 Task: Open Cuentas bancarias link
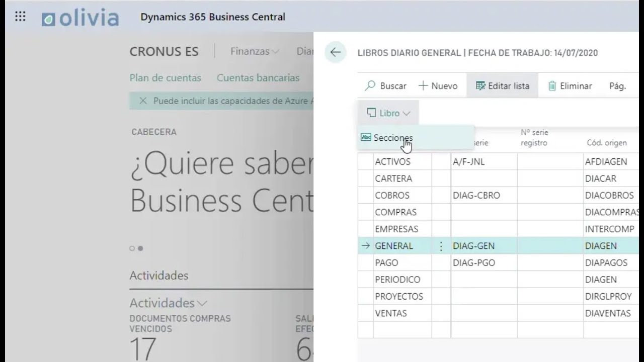coord(258,78)
